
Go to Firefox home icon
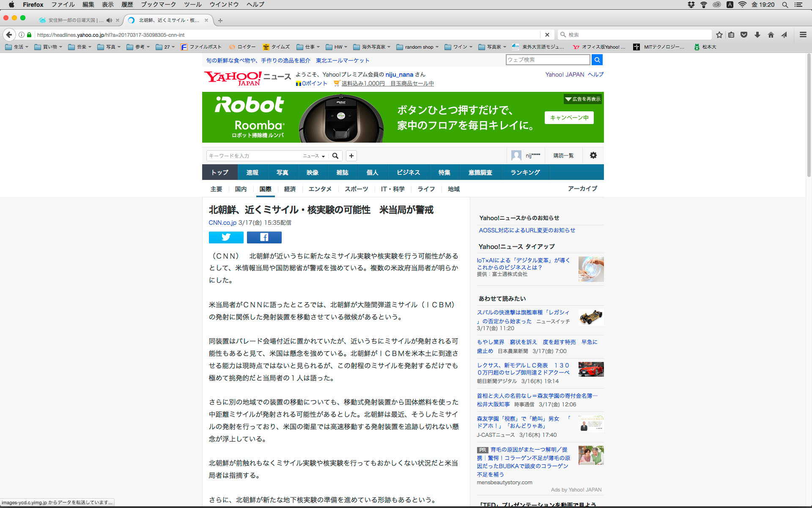tap(771, 35)
